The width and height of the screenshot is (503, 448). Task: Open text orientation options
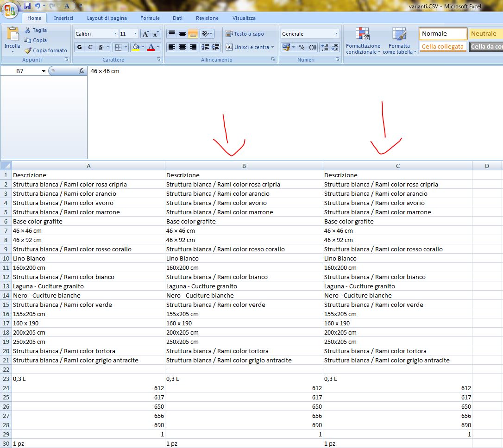click(207, 34)
